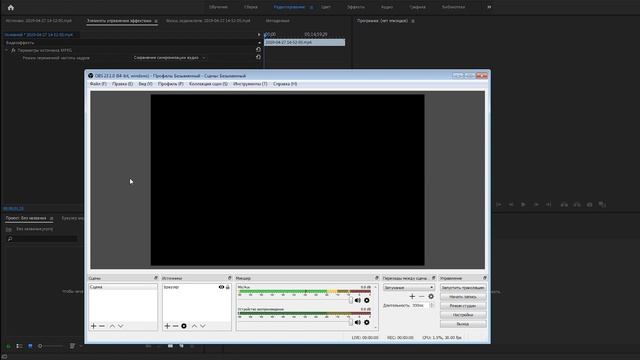
Task: Open Program monitor panel menu
Action: (413, 21)
